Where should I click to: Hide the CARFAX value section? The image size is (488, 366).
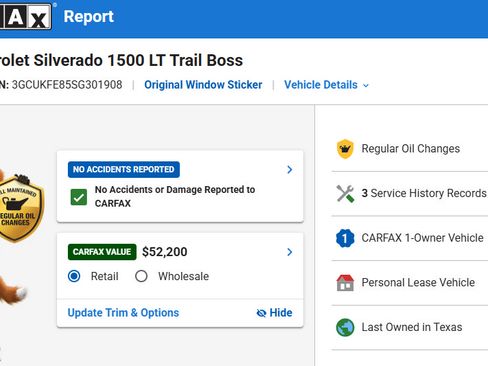274,313
